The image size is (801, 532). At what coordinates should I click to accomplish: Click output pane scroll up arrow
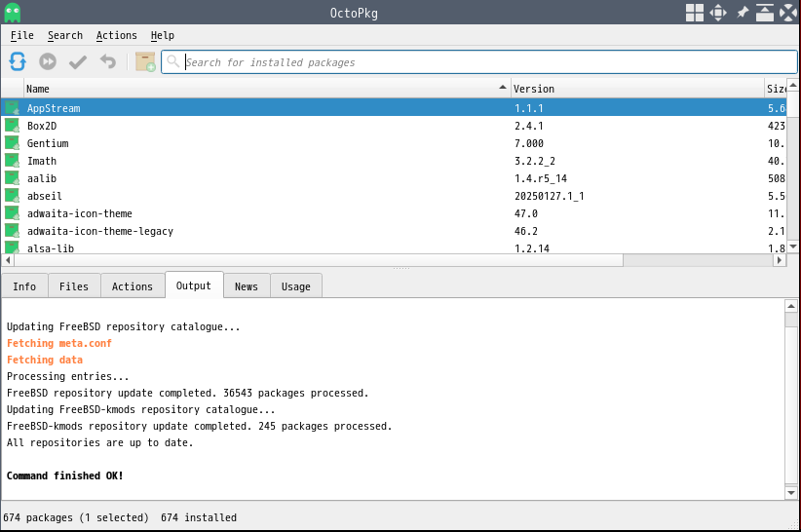click(791, 306)
